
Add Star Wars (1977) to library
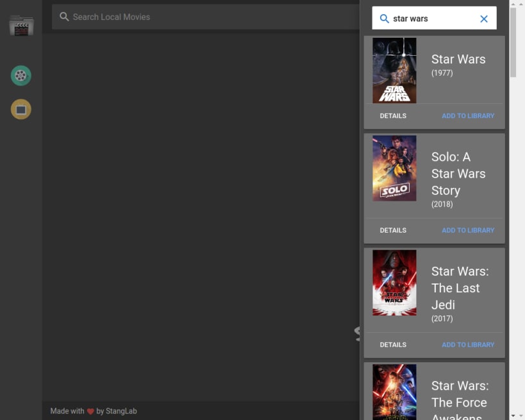(x=468, y=116)
